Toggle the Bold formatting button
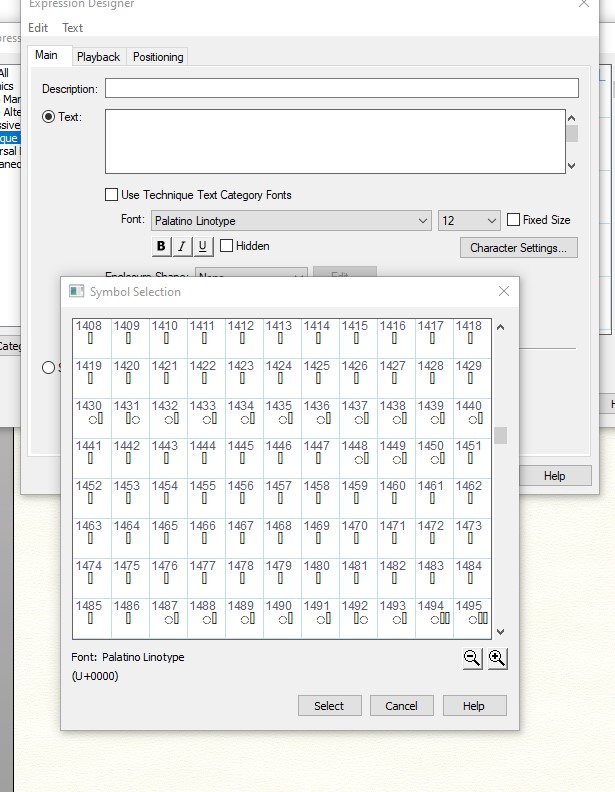Viewport: 615px width, 792px height. point(161,246)
